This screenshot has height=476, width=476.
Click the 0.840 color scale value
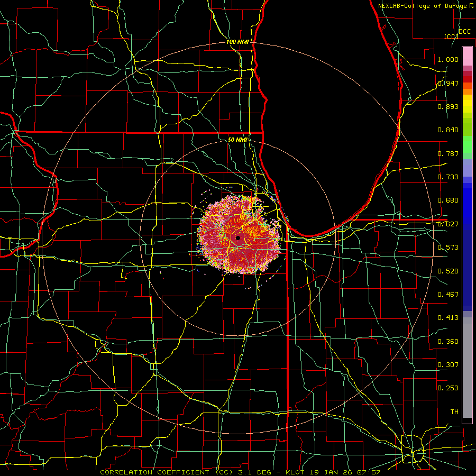[448, 130]
